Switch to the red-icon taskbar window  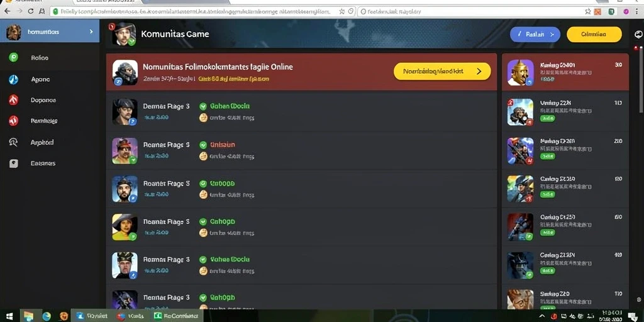coord(131,316)
